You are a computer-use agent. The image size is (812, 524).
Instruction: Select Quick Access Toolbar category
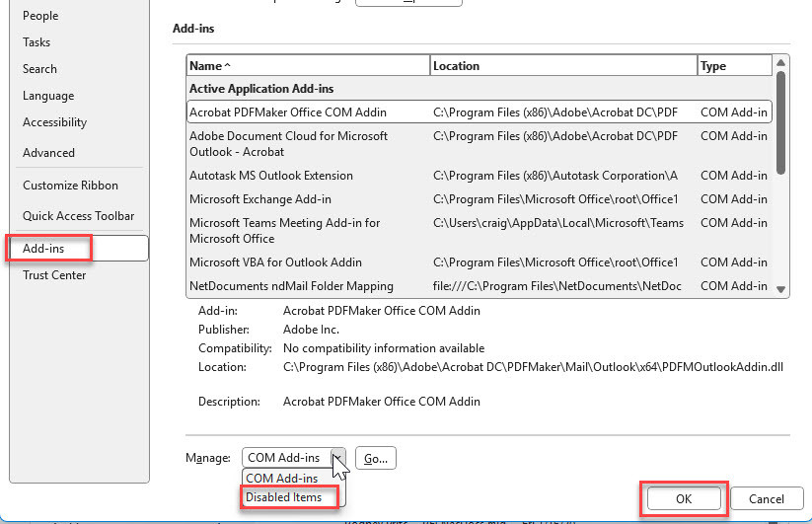click(x=78, y=216)
